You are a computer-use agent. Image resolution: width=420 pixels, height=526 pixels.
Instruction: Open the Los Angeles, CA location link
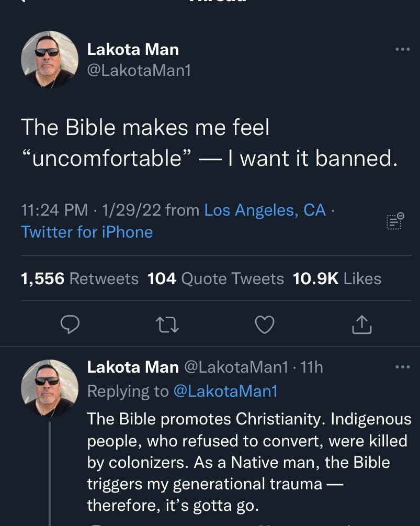[265, 210]
